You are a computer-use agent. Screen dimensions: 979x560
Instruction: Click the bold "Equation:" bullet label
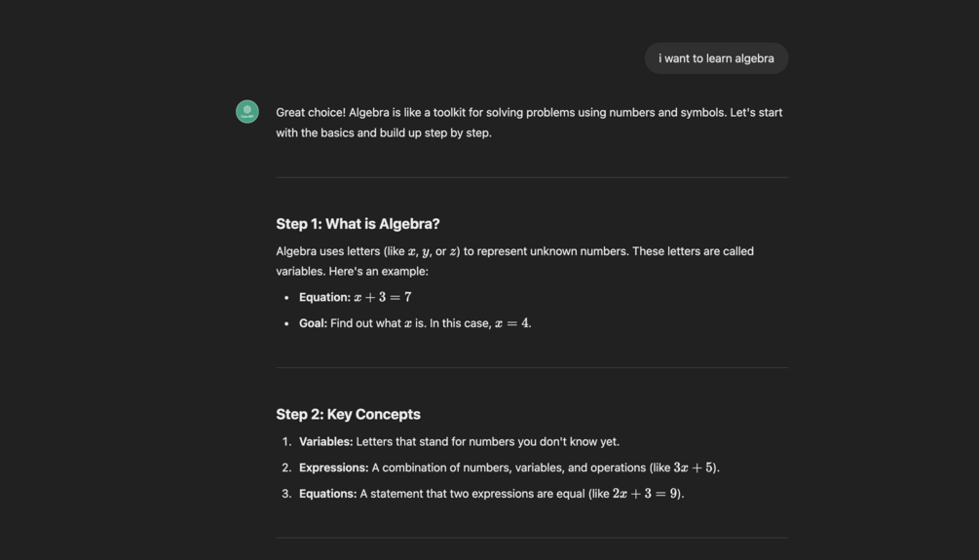[x=324, y=297]
